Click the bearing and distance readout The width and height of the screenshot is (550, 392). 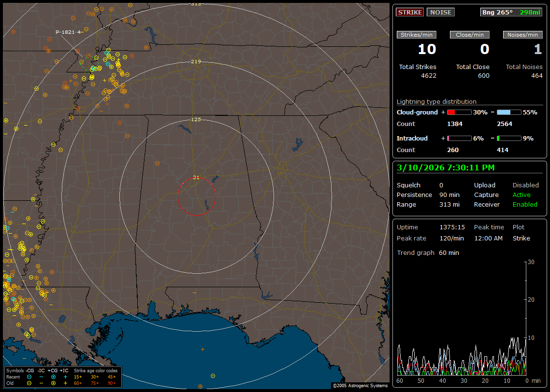click(511, 12)
